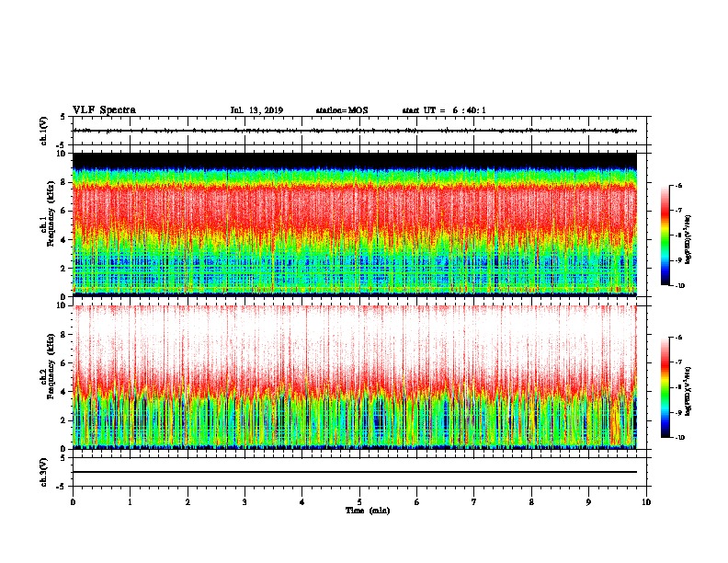Viewport: 728px width, 563px height.
Task: Click time axis tick label "10"
Action: tap(646, 502)
